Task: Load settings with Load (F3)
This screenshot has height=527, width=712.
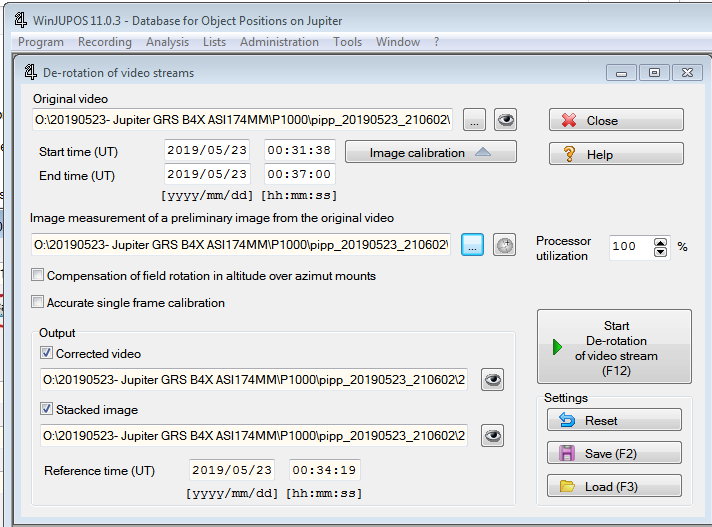Action: tap(614, 486)
